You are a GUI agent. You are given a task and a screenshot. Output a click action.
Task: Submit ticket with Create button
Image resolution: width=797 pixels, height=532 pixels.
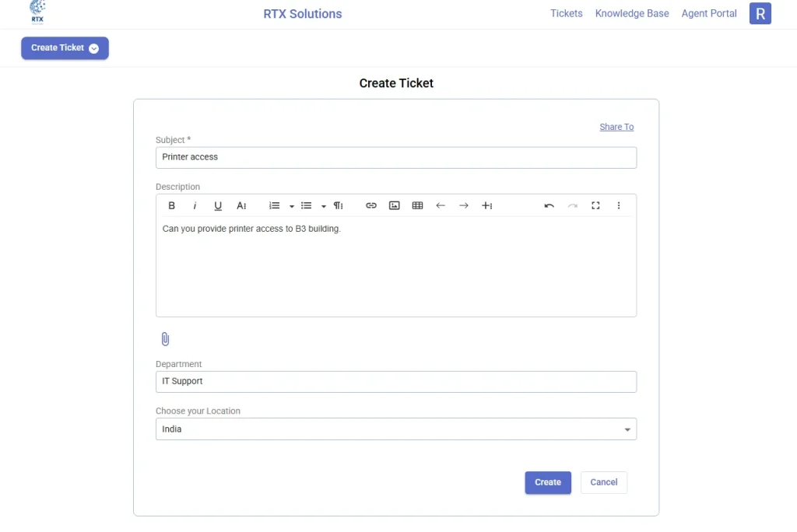pos(548,483)
